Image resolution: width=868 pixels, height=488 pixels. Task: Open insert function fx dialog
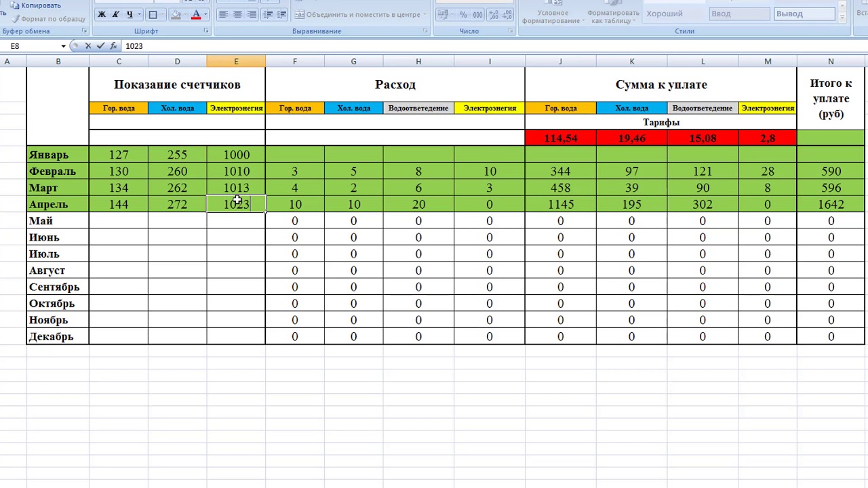113,46
